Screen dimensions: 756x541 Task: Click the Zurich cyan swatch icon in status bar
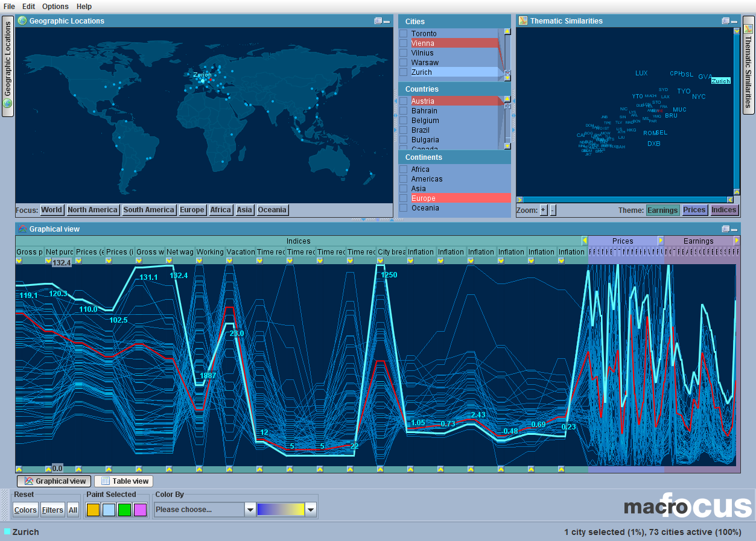7,533
